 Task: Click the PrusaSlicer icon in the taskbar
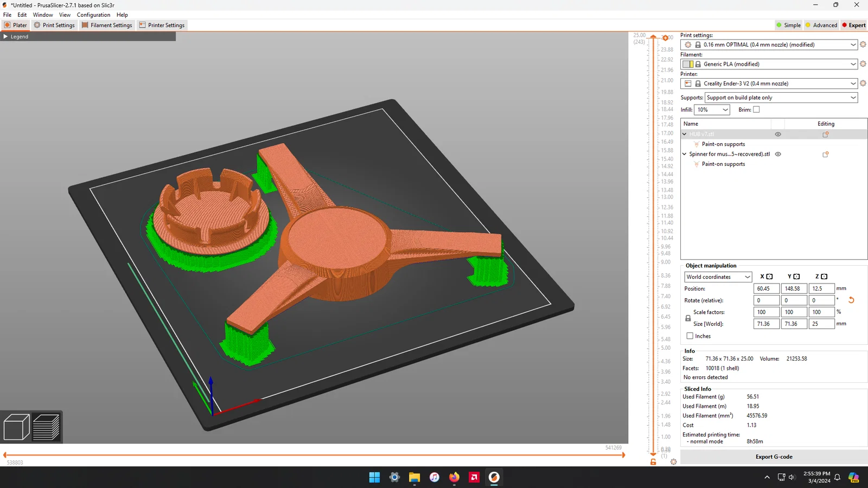[494, 477]
